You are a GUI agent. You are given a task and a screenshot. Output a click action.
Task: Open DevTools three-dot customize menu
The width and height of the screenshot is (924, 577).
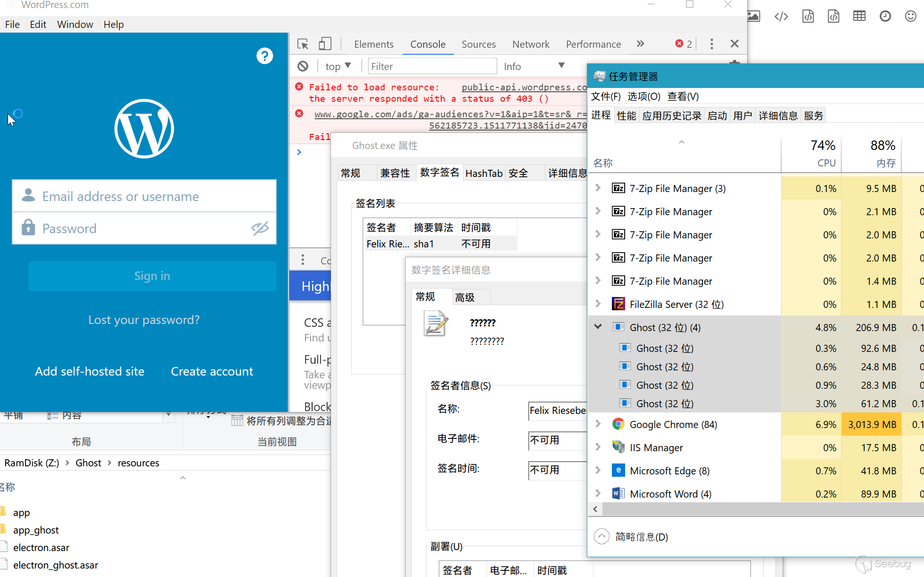[712, 44]
